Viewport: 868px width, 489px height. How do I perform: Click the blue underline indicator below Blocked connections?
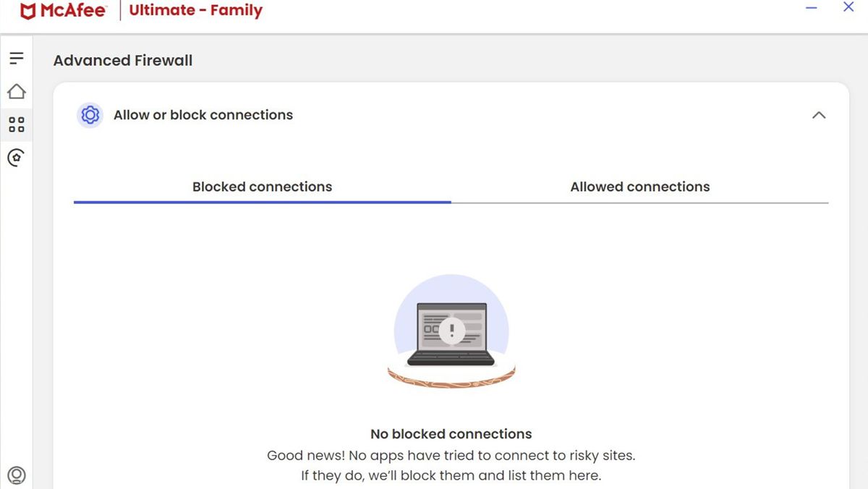point(261,203)
